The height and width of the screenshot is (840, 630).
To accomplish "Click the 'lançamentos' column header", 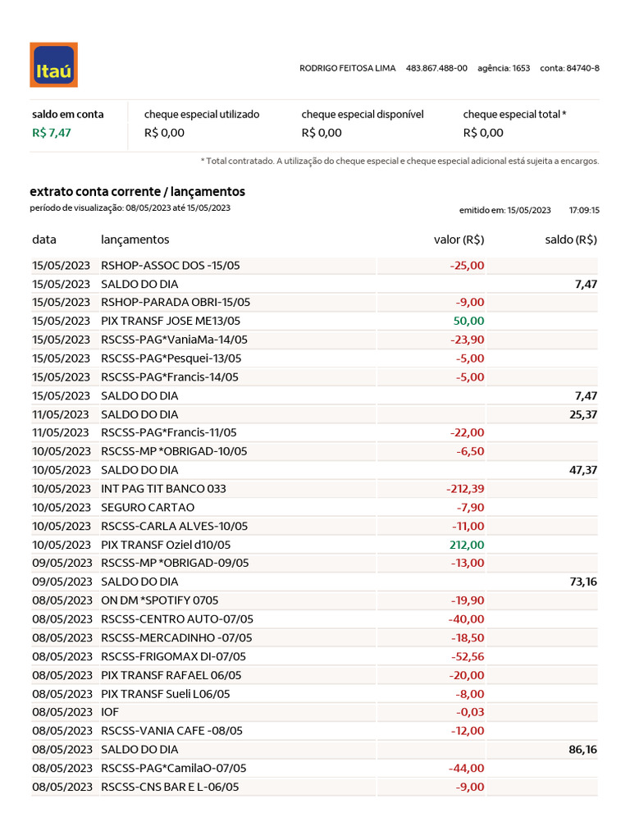I will pos(135,240).
